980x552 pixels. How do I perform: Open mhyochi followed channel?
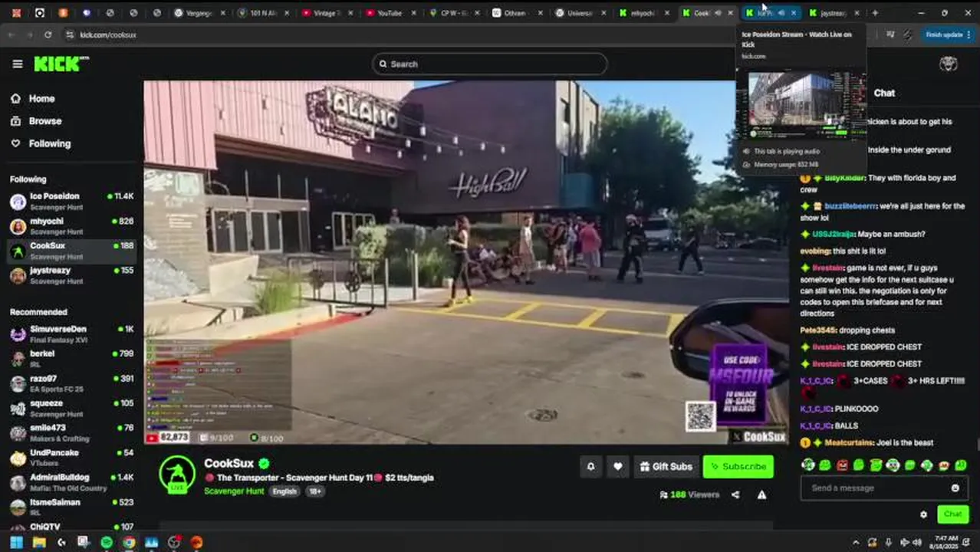pyautogui.click(x=72, y=226)
